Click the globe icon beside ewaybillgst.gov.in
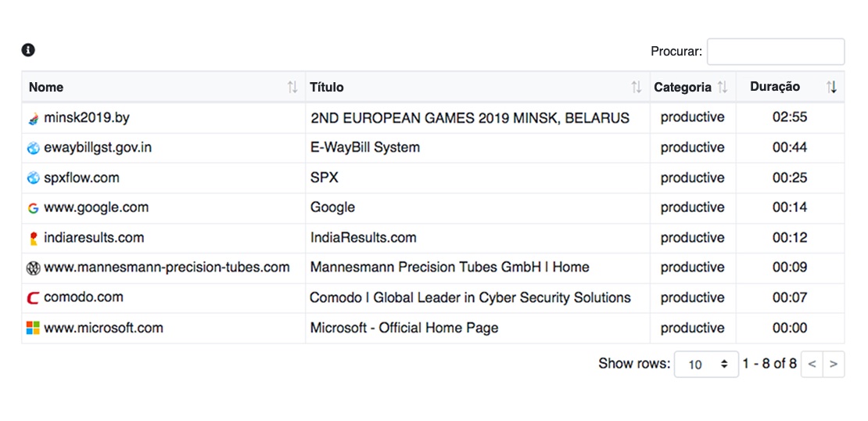The width and height of the screenshot is (868, 421). coord(33,148)
